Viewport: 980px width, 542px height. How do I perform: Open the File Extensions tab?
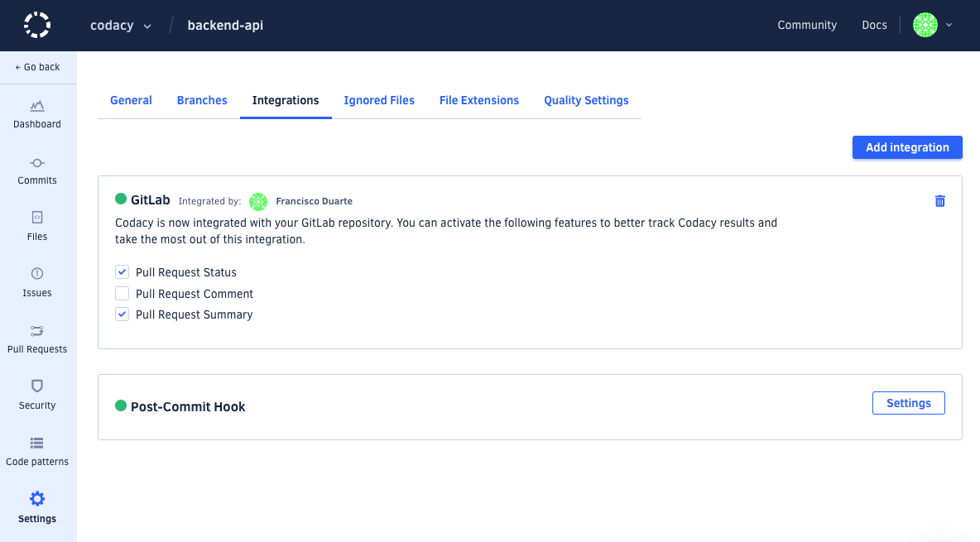478,101
